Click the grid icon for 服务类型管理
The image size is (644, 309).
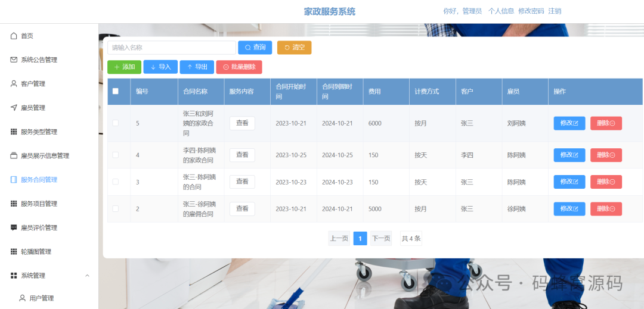[x=14, y=132]
